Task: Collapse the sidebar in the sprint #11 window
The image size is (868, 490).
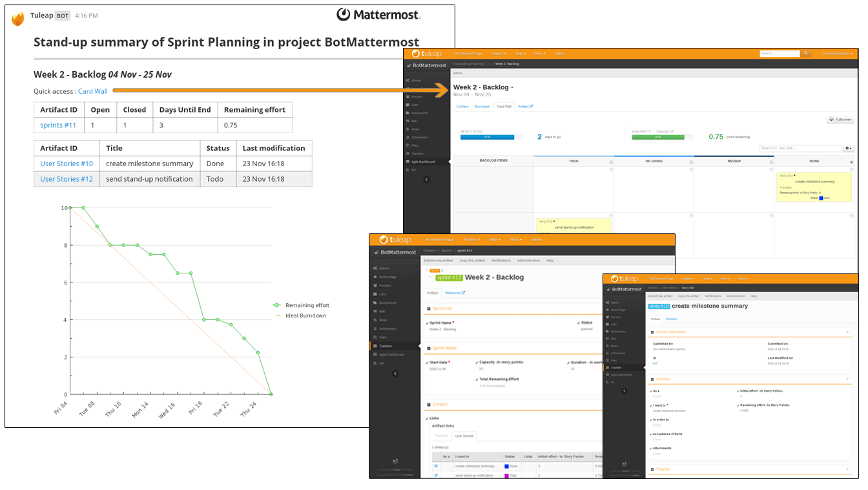Action: coord(395,374)
